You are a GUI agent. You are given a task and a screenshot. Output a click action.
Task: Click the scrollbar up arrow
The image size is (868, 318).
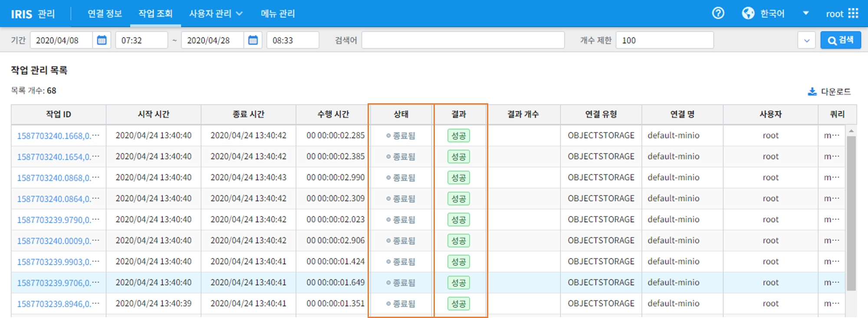851,131
